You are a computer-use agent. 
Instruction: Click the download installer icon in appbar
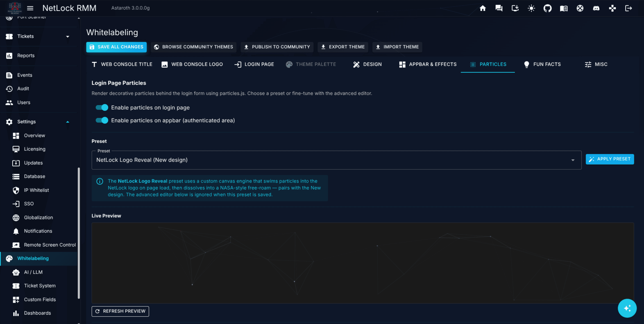click(515, 8)
